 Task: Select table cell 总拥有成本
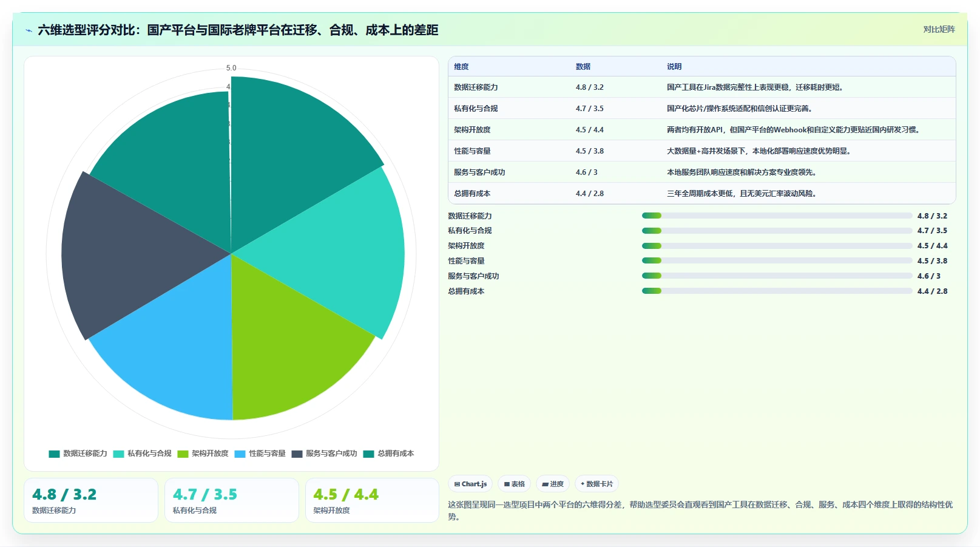click(x=472, y=194)
